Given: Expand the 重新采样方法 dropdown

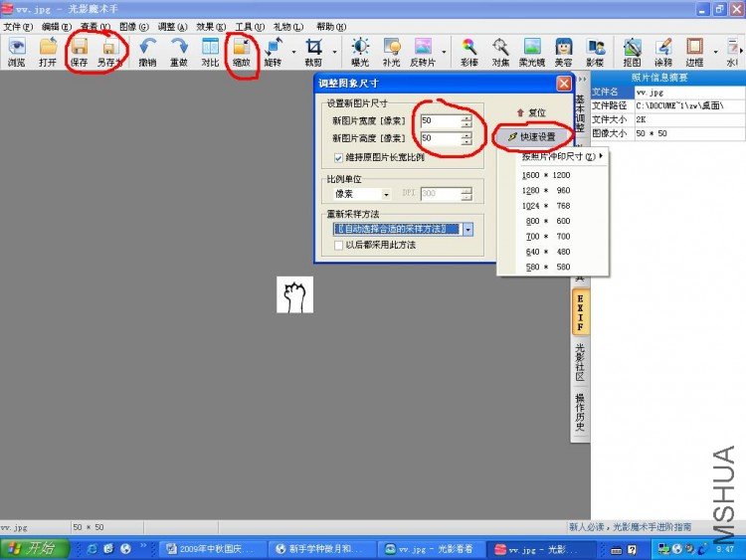Looking at the screenshot, I should coord(468,230).
